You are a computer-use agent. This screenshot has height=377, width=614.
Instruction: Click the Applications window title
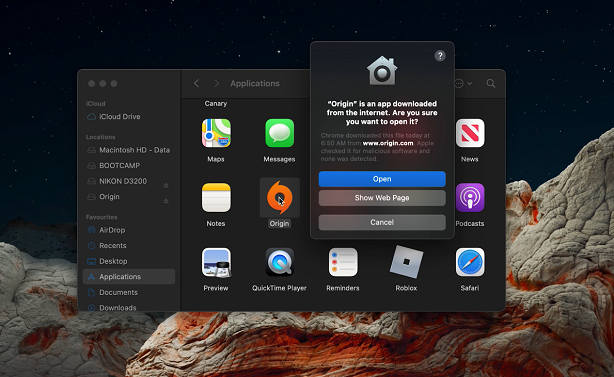pos(255,83)
